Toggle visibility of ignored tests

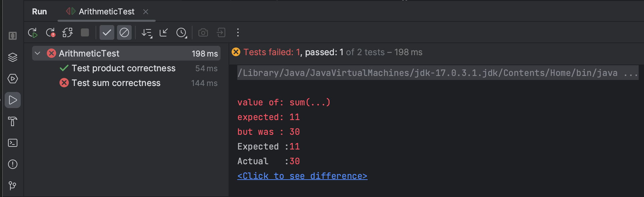(x=124, y=32)
